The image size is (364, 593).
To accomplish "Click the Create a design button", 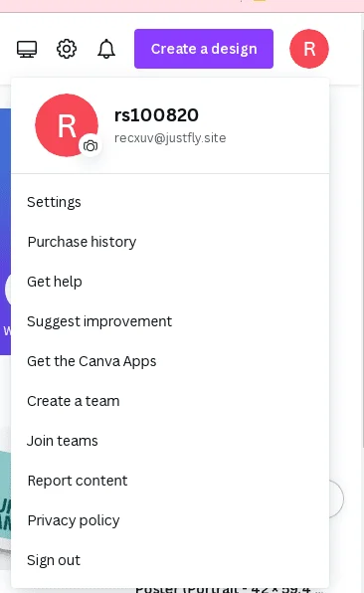I will [x=204, y=49].
